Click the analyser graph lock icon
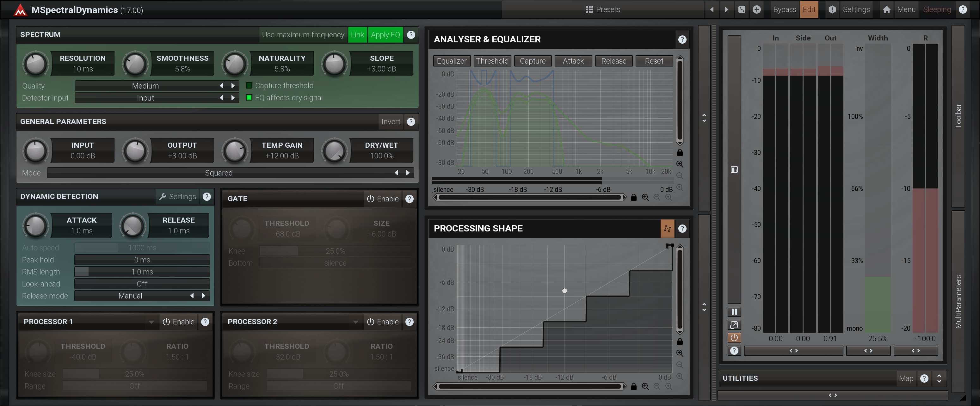This screenshot has width=980, height=406. click(680, 153)
